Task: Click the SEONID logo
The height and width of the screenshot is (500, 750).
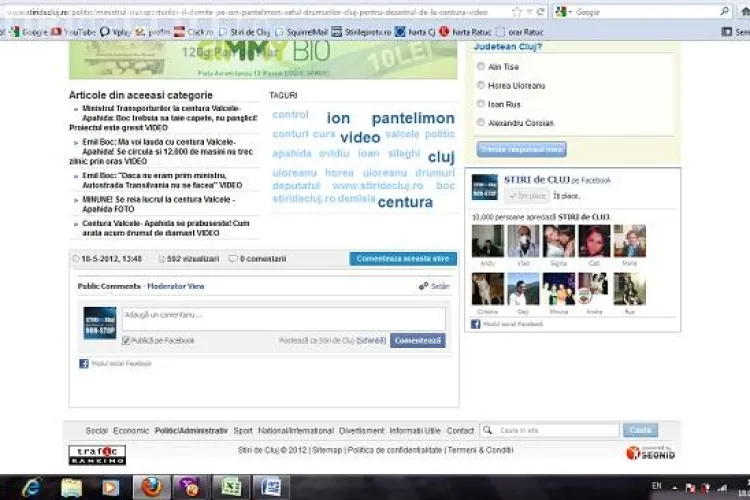Action: 651,453
